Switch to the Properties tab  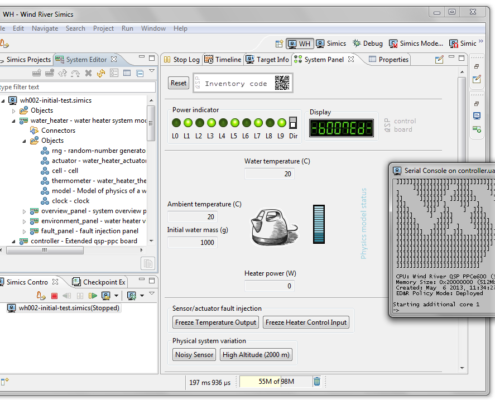[389, 60]
